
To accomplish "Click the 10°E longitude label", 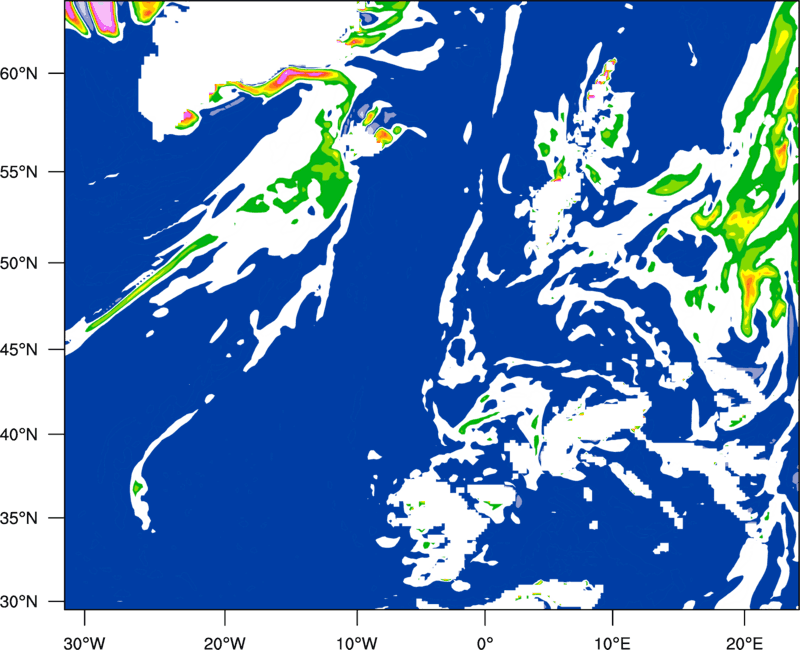I will click(x=612, y=643).
